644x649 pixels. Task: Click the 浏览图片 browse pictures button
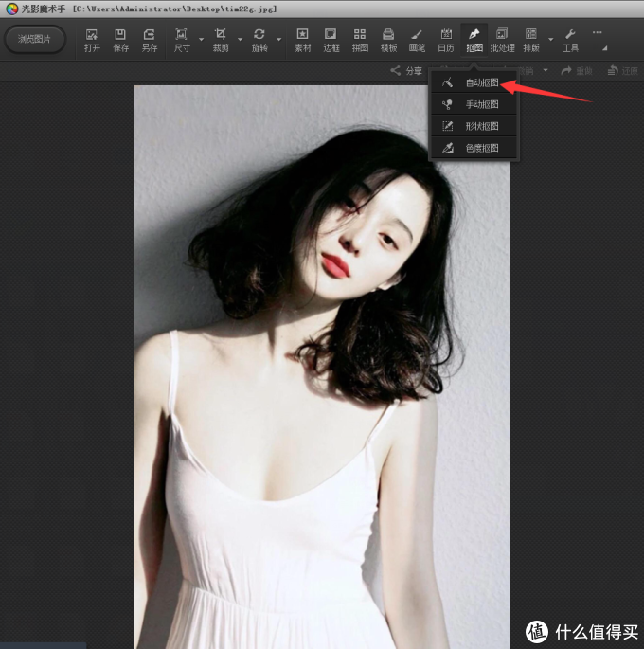click(x=35, y=40)
